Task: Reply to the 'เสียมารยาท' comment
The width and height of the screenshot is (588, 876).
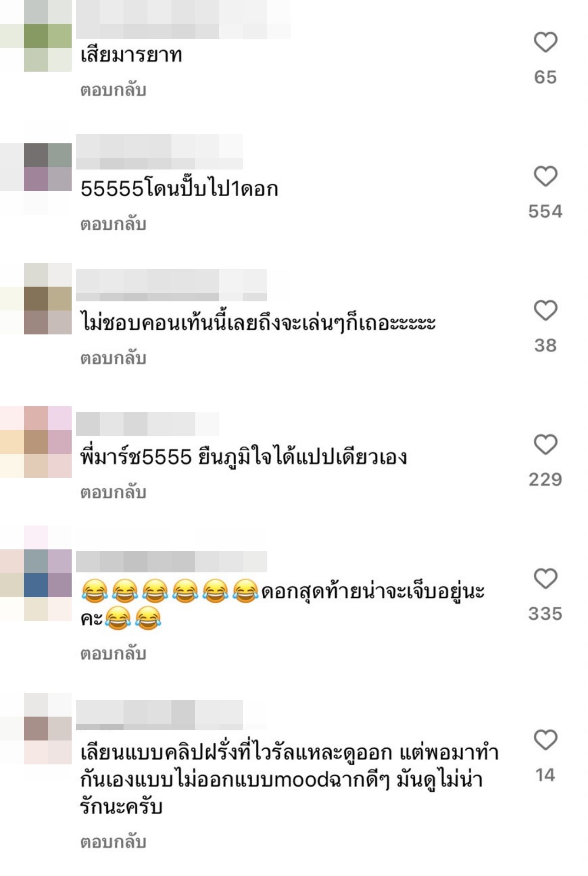Action: 113,90
